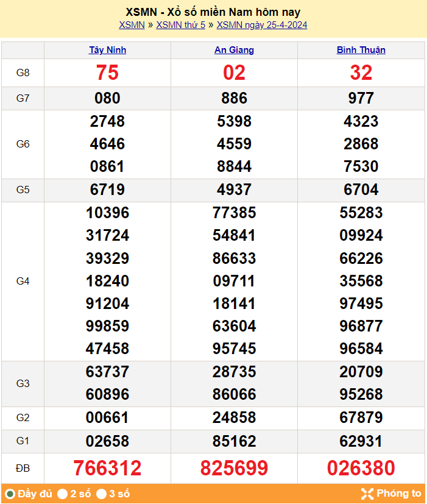This screenshot has width=427, height=504.
Task: Click the An Giang column header link
Action: pyautogui.click(x=234, y=50)
